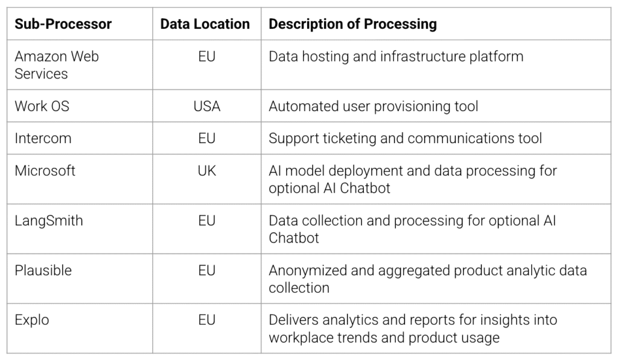Click the Data Location column header
The image size is (618, 364).
(205, 24)
